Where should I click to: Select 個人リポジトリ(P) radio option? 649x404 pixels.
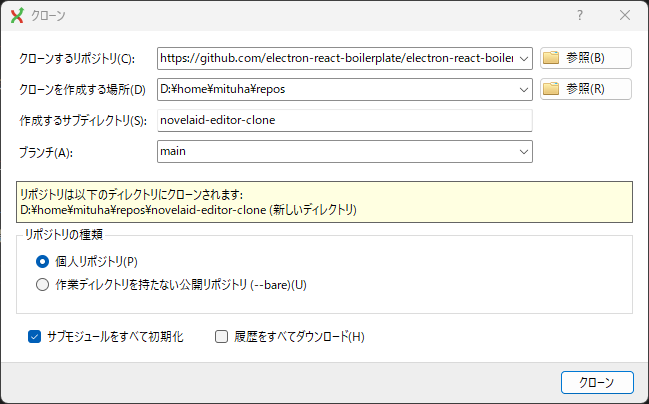[42, 261]
